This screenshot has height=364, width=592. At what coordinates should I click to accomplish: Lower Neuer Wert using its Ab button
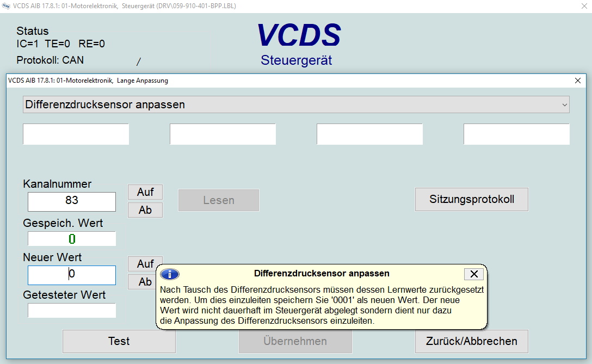tap(142, 282)
